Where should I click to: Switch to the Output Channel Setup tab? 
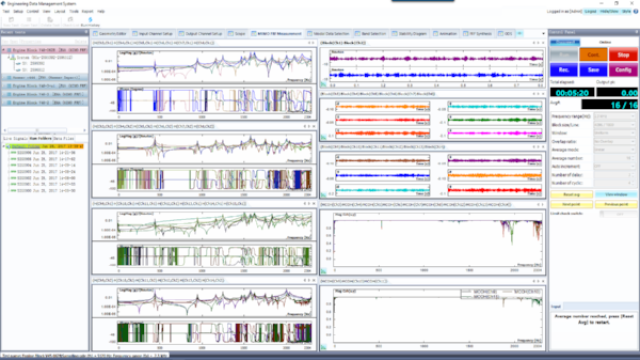pos(200,33)
